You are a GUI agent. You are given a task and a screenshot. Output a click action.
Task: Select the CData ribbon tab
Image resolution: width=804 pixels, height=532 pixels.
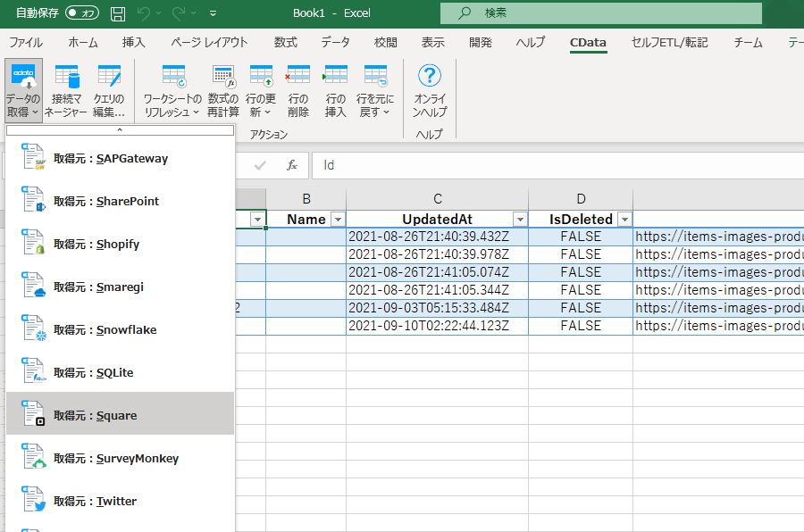(x=588, y=43)
